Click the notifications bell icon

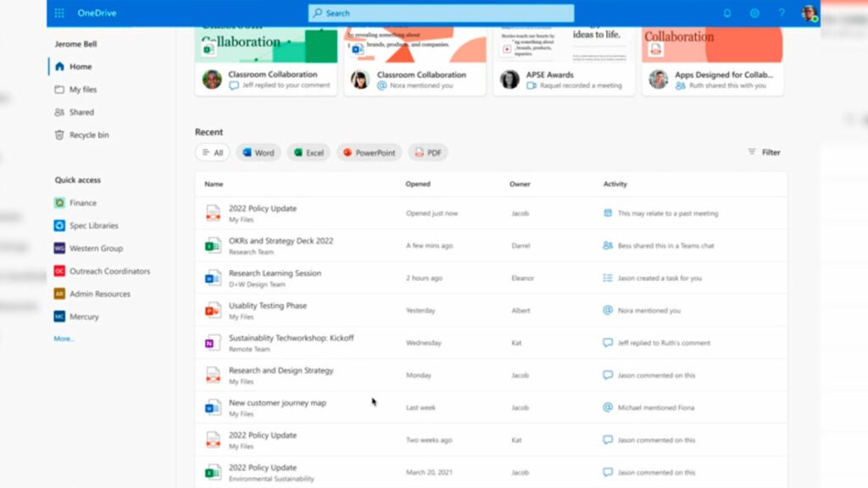(x=726, y=13)
